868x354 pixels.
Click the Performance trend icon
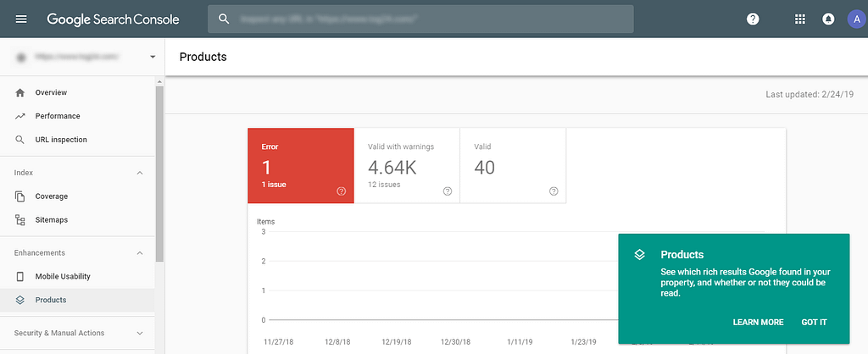click(x=20, y=116)
